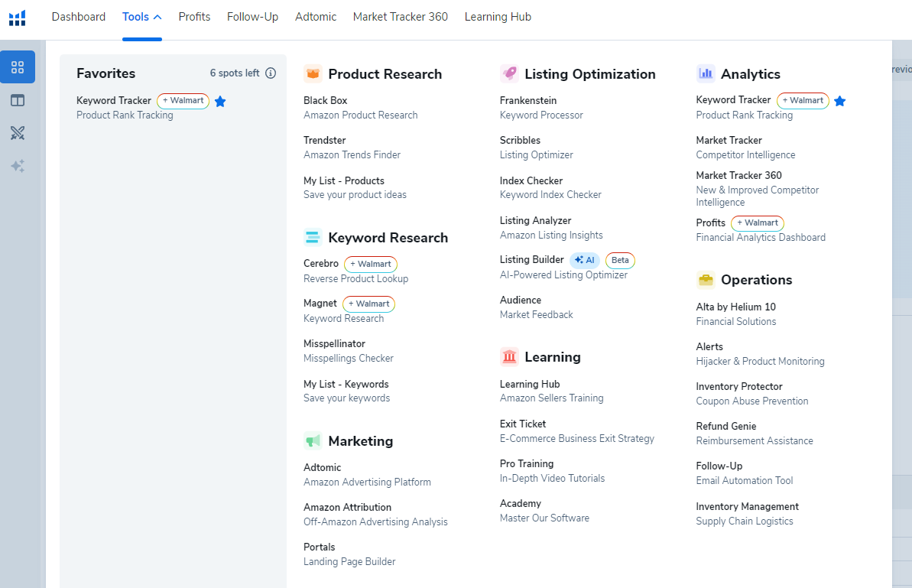Collapse the Tools dropdown chevron
912x588 pixels.
point(157,18)
